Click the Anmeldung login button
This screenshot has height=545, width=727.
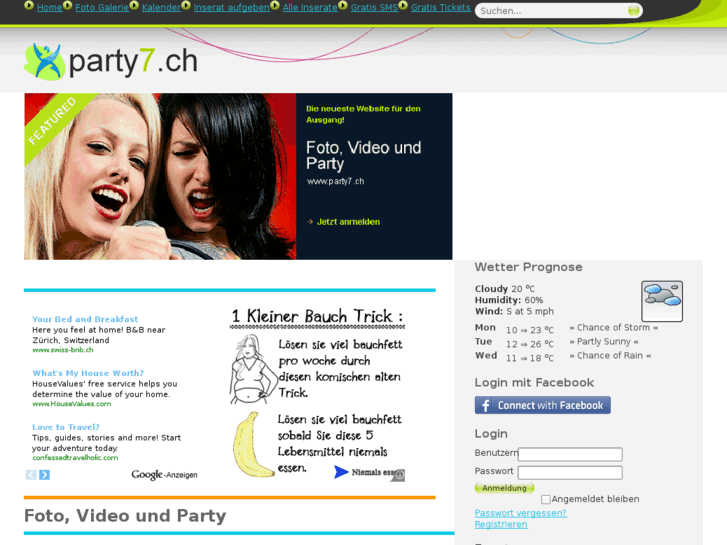504,488
